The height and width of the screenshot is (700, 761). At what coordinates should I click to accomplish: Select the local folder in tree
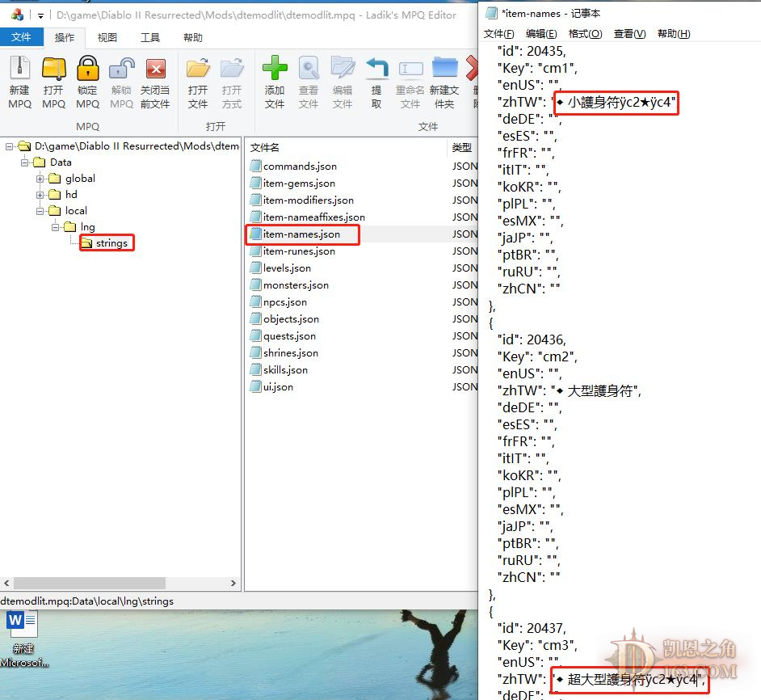point(76,210)
